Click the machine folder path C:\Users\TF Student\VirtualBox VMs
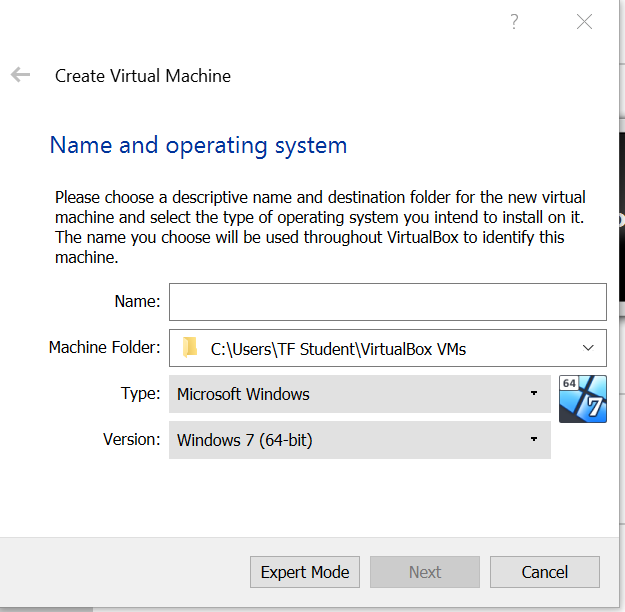Image resolution: width=625 pixels, height=612 pixels. point(338,349)
